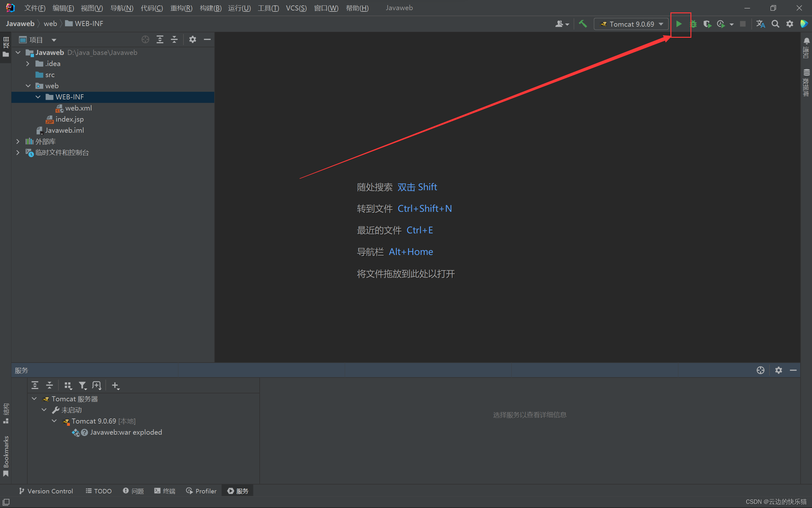Image resolution: width=812 pixels, height=508 pixels.
Task: Open the 帮助(H) menu
Action: [x=357, y=8]
